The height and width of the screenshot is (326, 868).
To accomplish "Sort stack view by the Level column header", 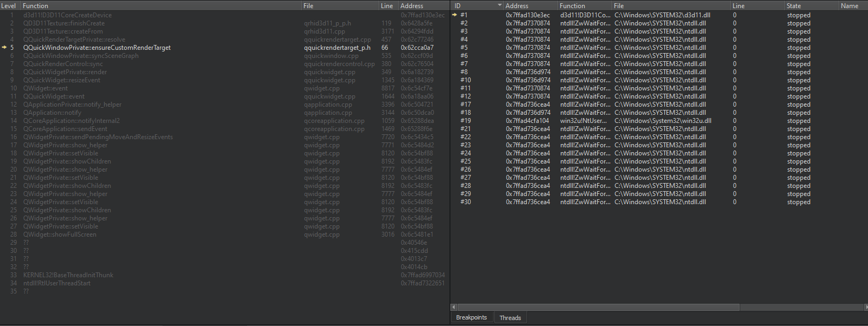I will 9,5.
